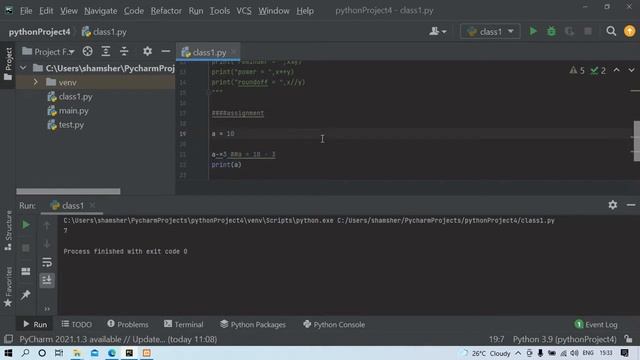Viewport: 640px width, 360px height.
Task: Open the Problems tool window tab
Action: 128,324
